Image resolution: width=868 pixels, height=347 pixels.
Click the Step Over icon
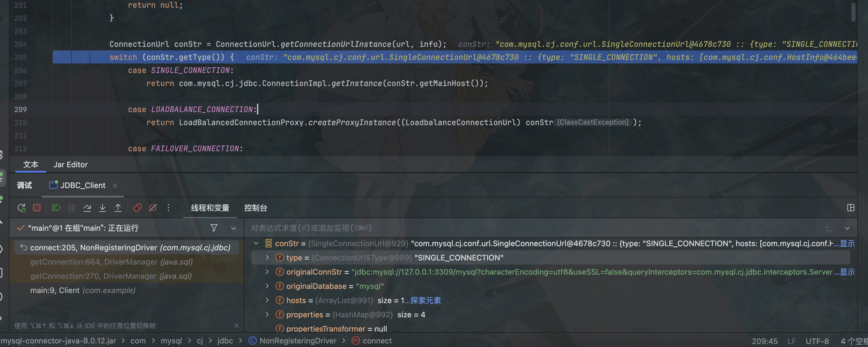click(x=87, y=208)
